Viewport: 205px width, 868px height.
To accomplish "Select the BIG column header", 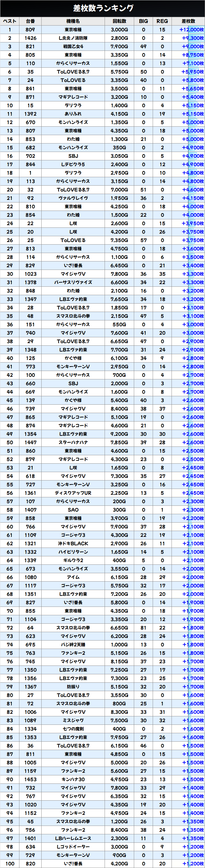I will pos(143,21).
